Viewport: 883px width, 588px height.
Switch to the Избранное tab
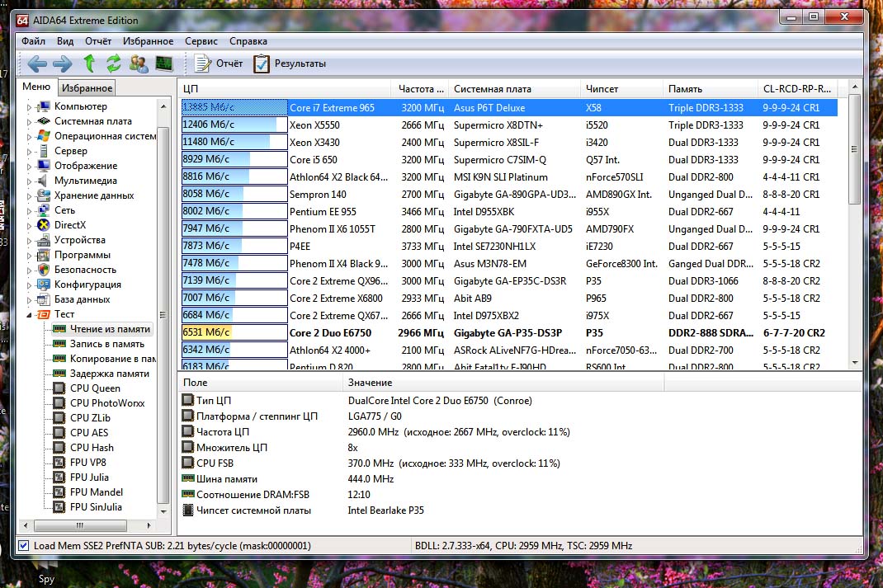[87, 88]
